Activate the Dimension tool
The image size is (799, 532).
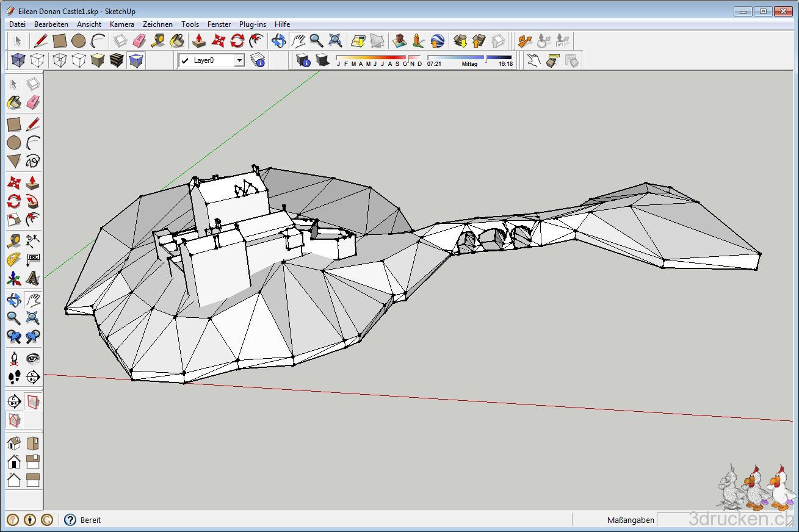click(x=33, y=240)
